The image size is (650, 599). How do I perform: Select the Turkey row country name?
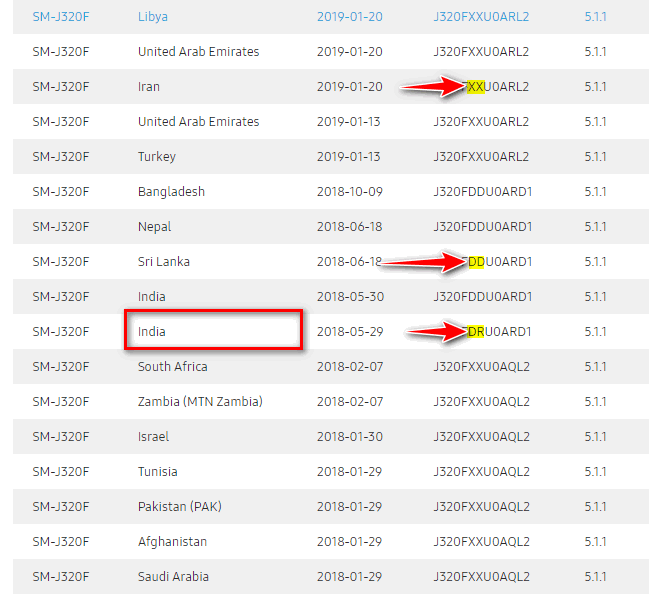157,157
